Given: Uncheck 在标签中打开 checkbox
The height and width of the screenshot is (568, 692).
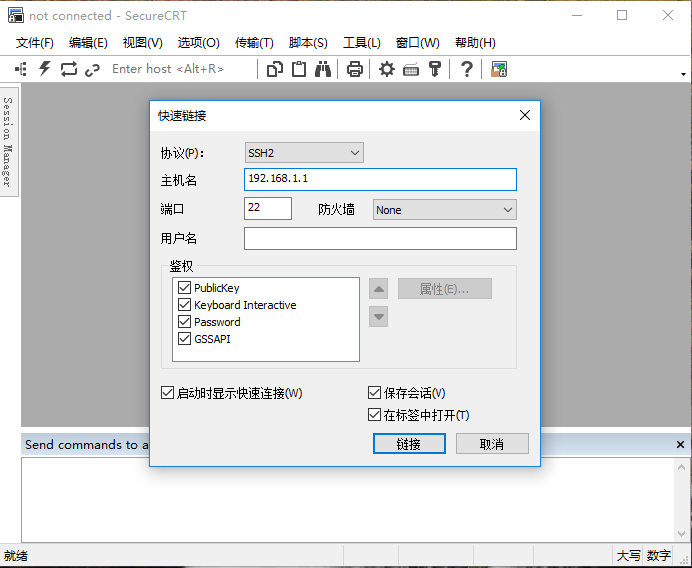Looking at the screenshot, I should 374,414.
